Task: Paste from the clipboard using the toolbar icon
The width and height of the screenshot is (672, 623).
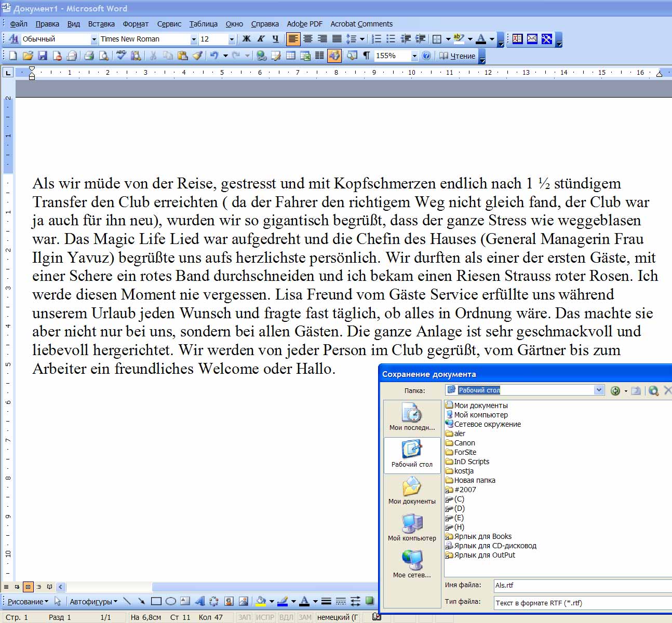Action: [182, 56]
